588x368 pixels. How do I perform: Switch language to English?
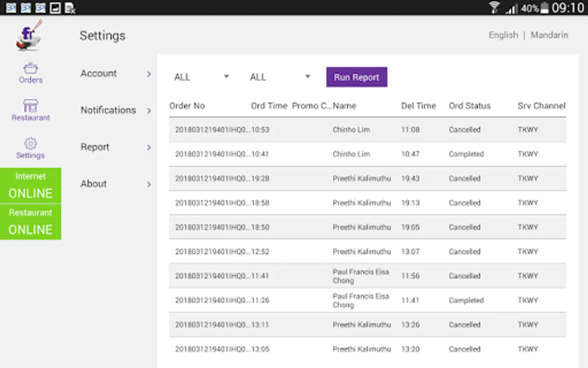pos(503,35)
